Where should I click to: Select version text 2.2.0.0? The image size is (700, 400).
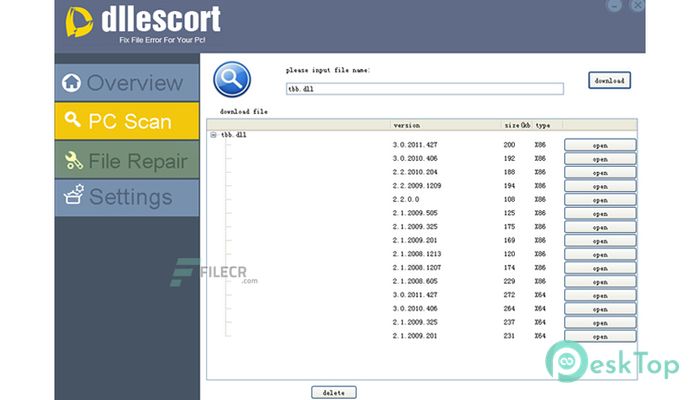pyautogui.click(x=406, y=199)
